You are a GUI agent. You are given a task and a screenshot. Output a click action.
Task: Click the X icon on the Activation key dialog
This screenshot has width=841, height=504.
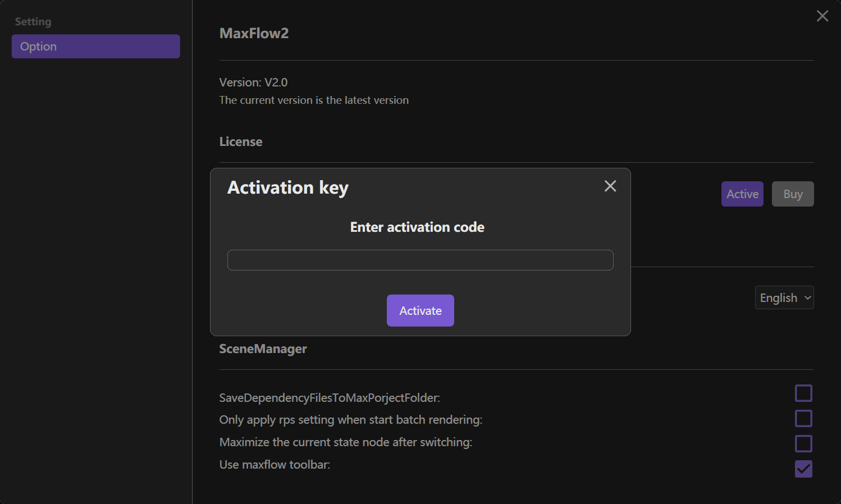pos(610,186)
